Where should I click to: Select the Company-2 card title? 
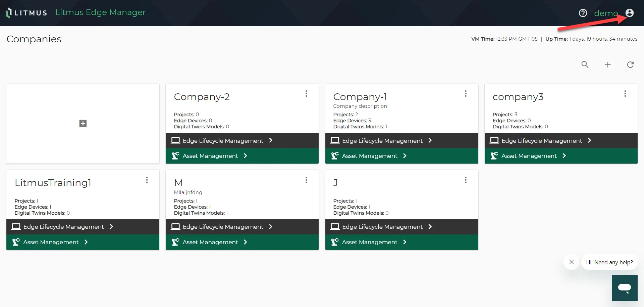coord(202,97)
